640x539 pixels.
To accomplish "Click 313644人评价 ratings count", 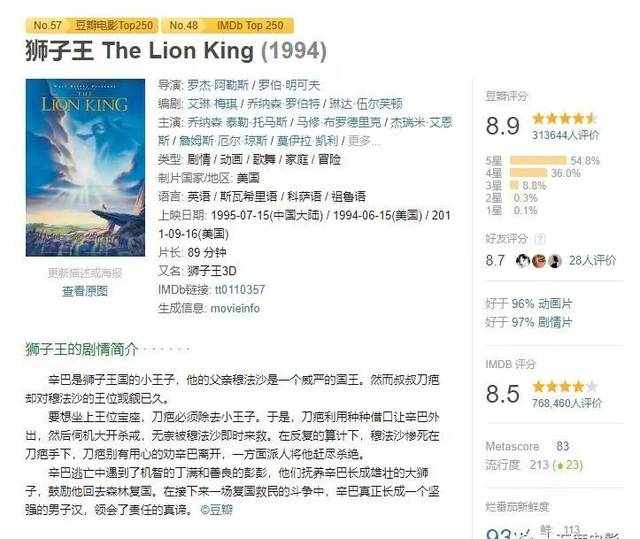I will tap(565, 135).
